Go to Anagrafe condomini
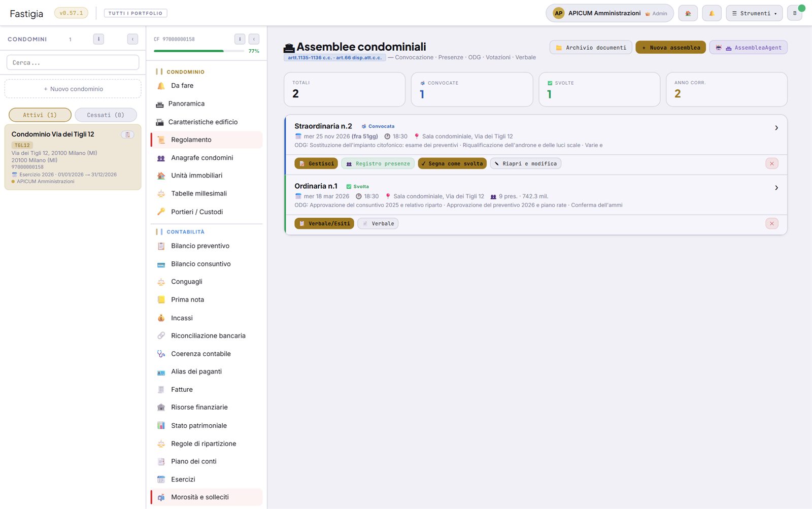The width and height of the screenshot is (812, 509). point(207,158)
